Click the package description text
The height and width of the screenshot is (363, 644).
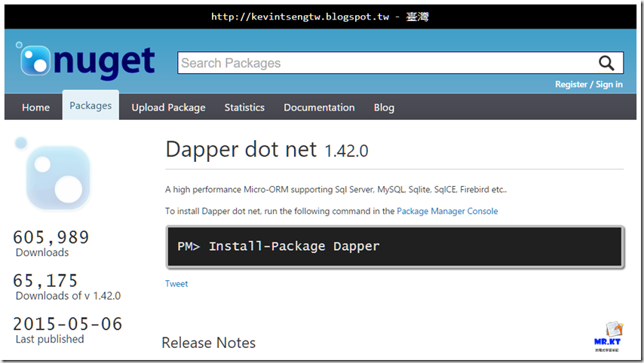pyautogui.click(x=336, y=190)
